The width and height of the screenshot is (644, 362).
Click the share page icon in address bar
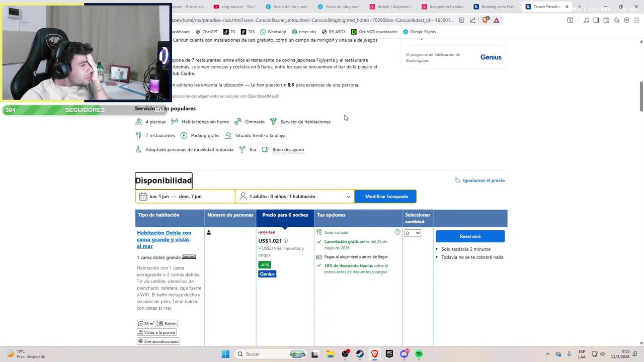tap(473, 20)
